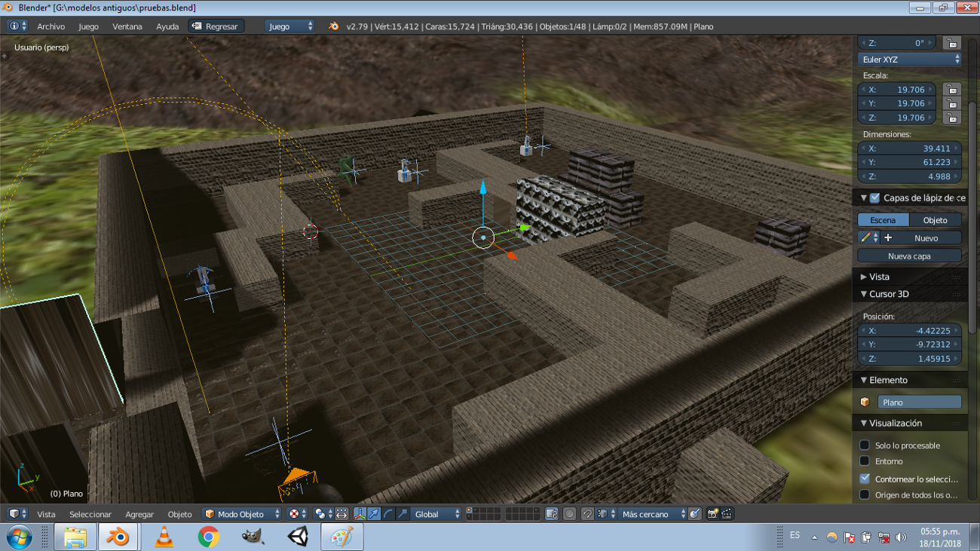Open the Archivo menu
The width and height of the screenshot is (980, 551).
[x=51, y=26]
